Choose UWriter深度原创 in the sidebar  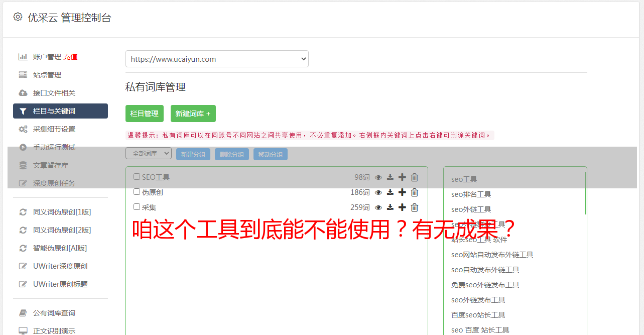pyautogui.click(x=60, y=266)
